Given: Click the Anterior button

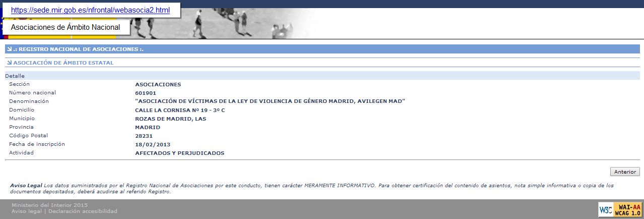Looking at the screenshot, I should click(x=625, y=172).
